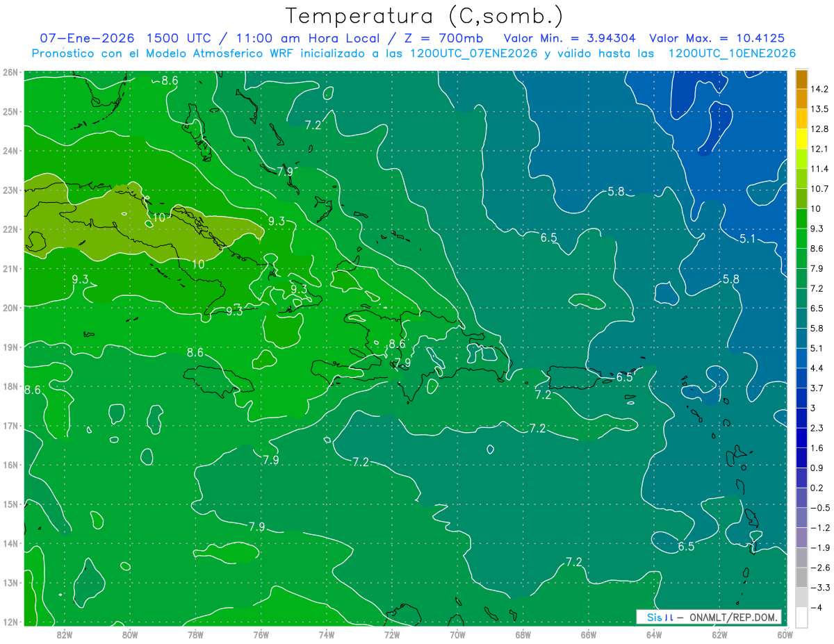Click the "13N" latitude axis label
Image resolution: width=834 pixels, height=644 pixels.
tap(10, 582)
